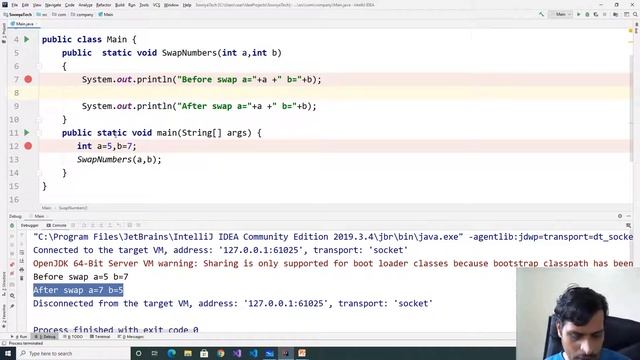The image size is (640, 360).
Task: Click the Build project hammer icon
Action: 541,14
